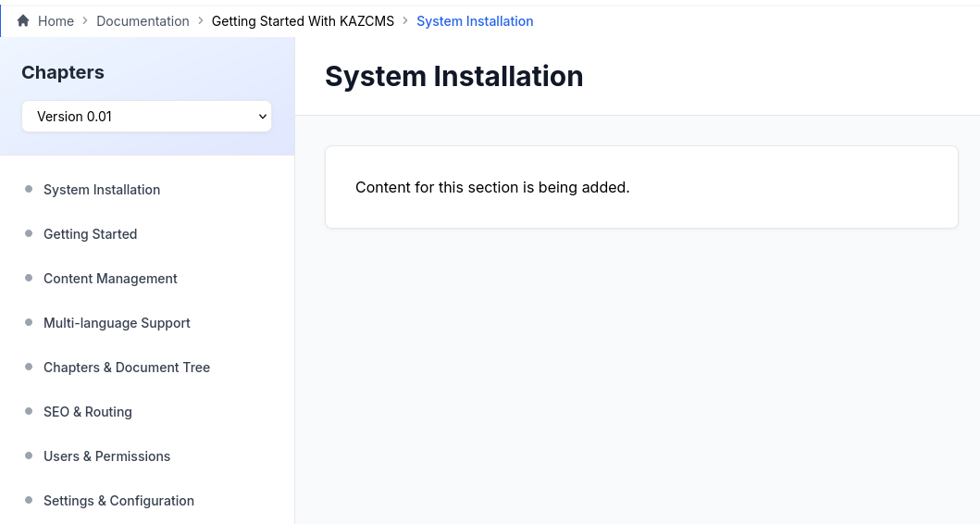Click the 'Content for this section' placeholder text
Screen dimensions: 980x524
click(x=492, y=187)
